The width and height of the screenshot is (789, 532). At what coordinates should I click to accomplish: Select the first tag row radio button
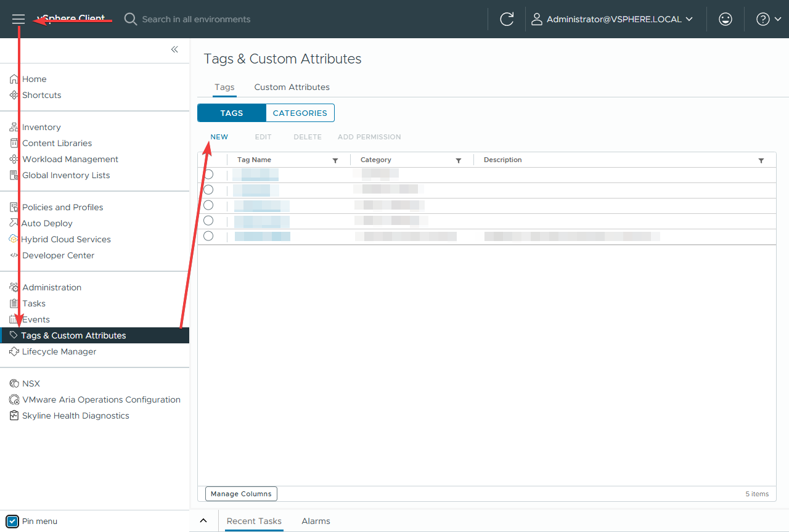coord(208,174)
